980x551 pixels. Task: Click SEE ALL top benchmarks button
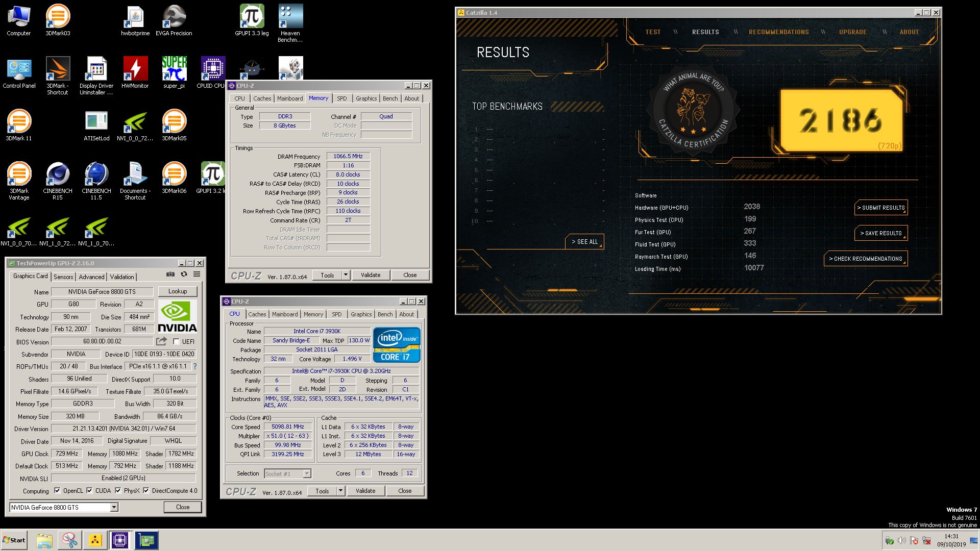click(584, 242)
